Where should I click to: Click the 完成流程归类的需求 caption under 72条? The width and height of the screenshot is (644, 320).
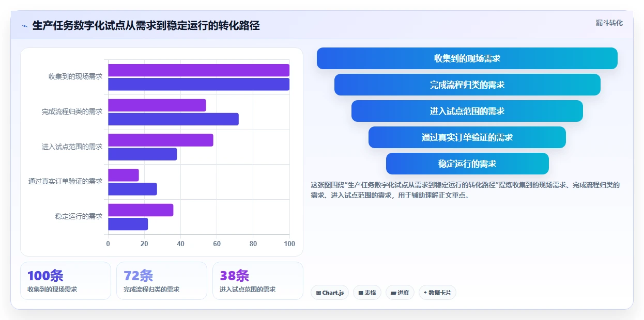pyautogui.click(x=151, y=290)
